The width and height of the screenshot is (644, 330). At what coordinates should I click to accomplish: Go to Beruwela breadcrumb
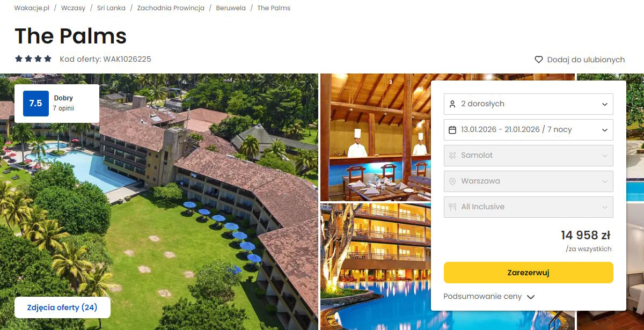pyautogui.click(x=231, y=8)
